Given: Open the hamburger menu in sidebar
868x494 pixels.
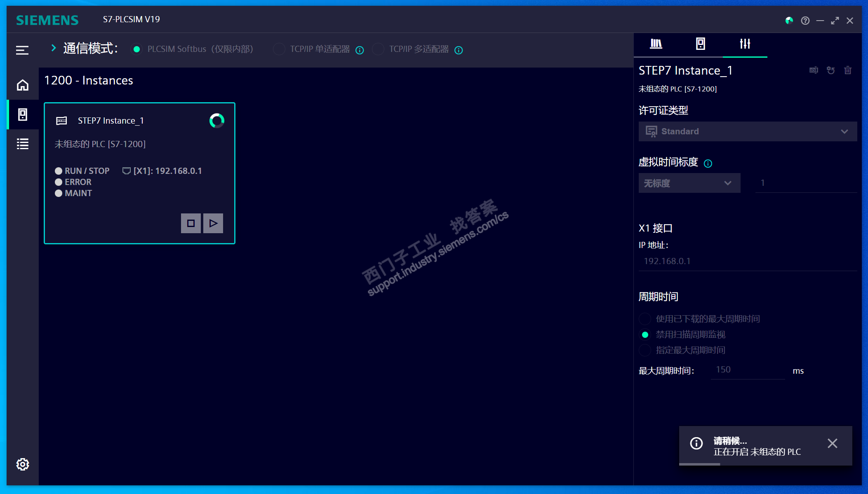Looking at the screenshot, I should (x=22, y=50).
